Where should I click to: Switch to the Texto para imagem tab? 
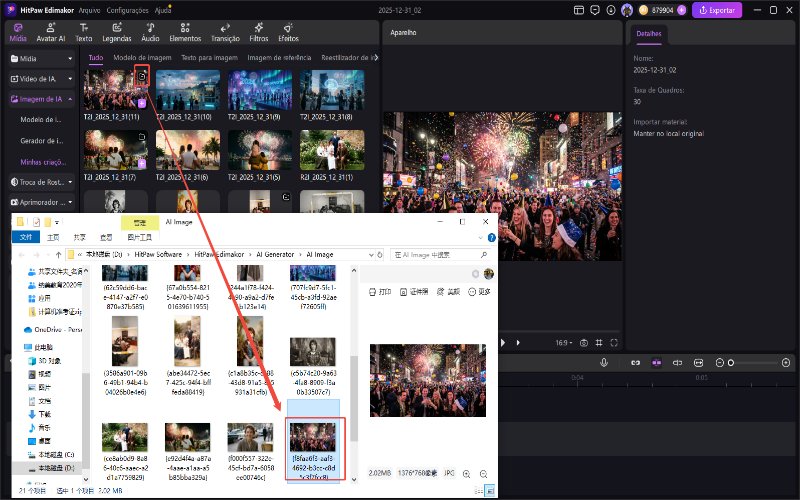click(x=209, y=58)
